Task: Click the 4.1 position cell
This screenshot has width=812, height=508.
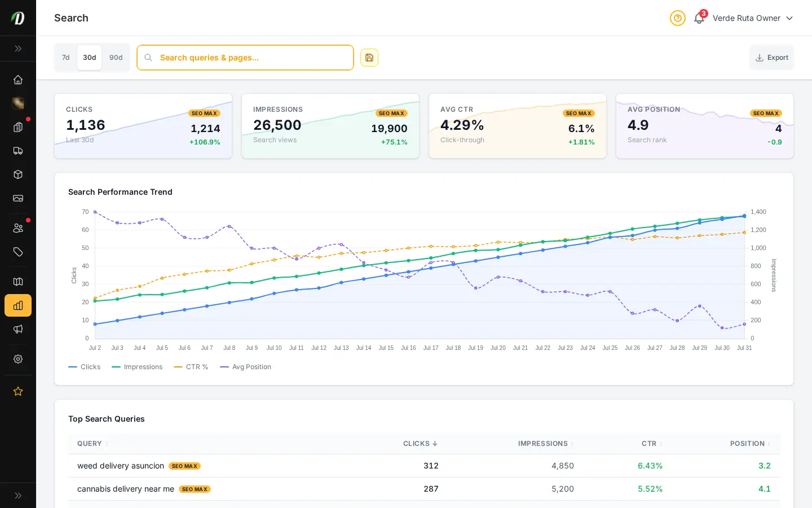Action: (x=765, y=489)
